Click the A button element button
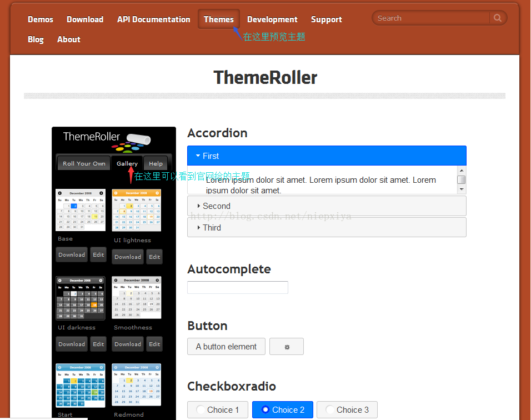The width and height of the screenshot is (531, 420). [226, 347]
